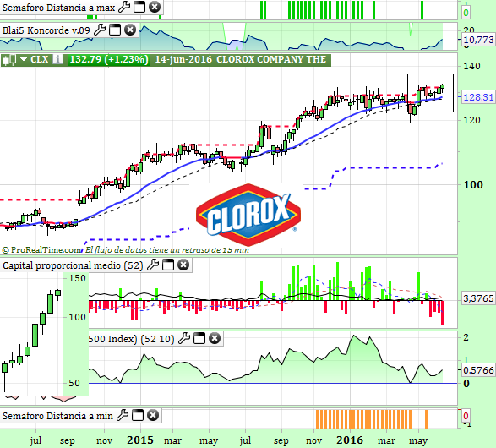Click CLOROX COMPANY THE title text

pyautogui.click(x=271, y=59)
